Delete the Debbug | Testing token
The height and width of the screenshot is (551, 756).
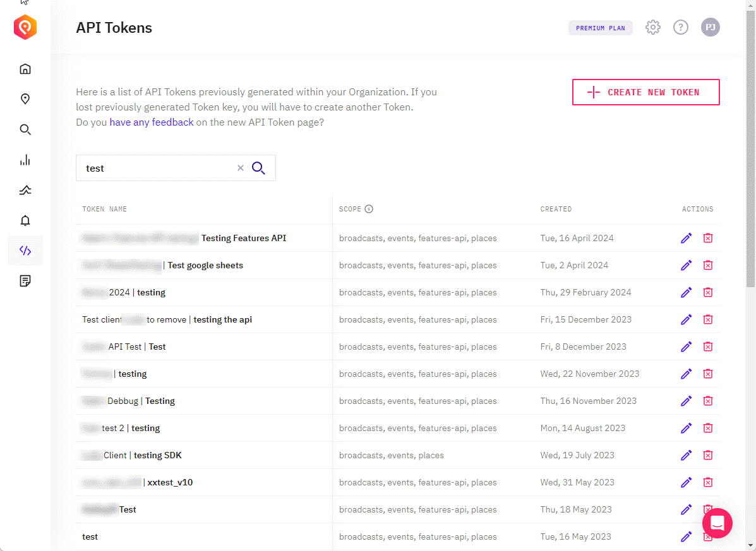click(708, 401)
